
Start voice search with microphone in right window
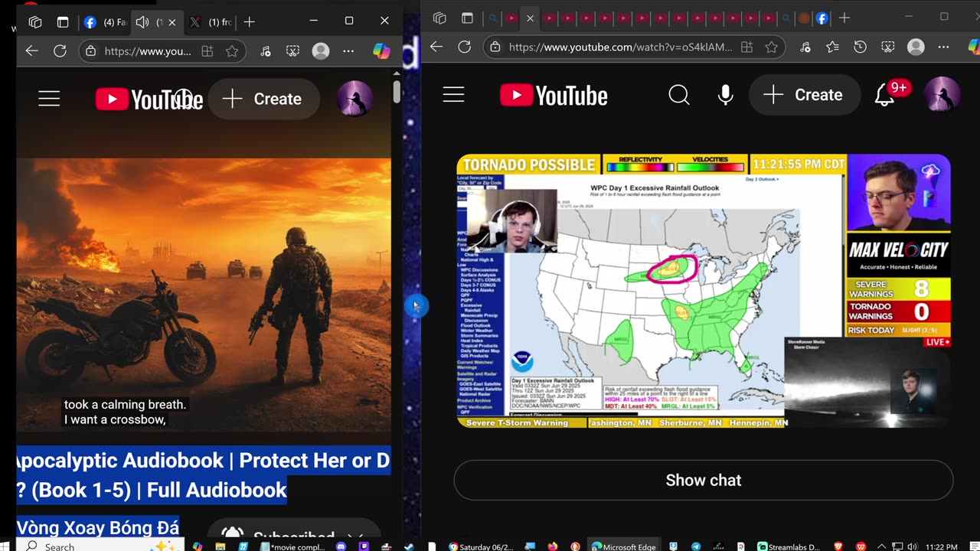(x=726, y=95)
